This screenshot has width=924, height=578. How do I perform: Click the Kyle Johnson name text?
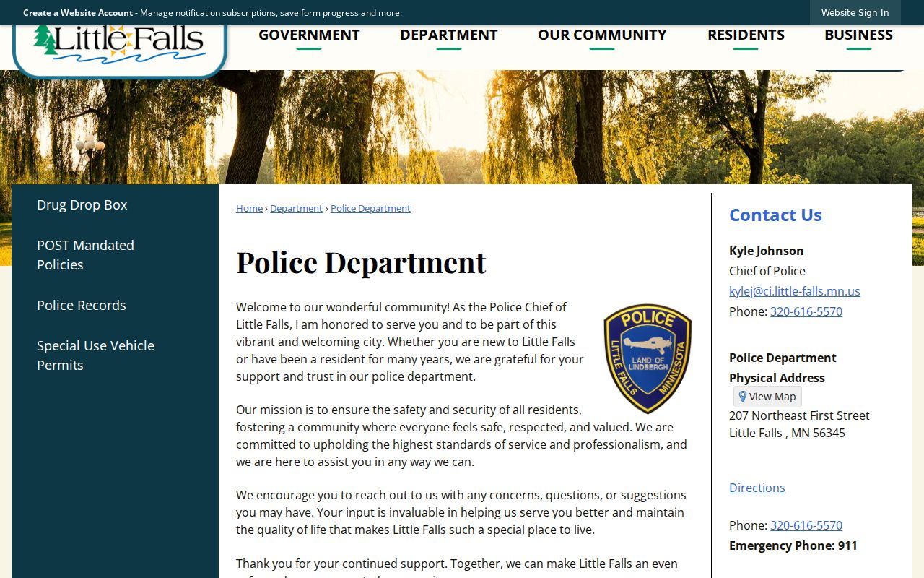[x=766, y=251]
